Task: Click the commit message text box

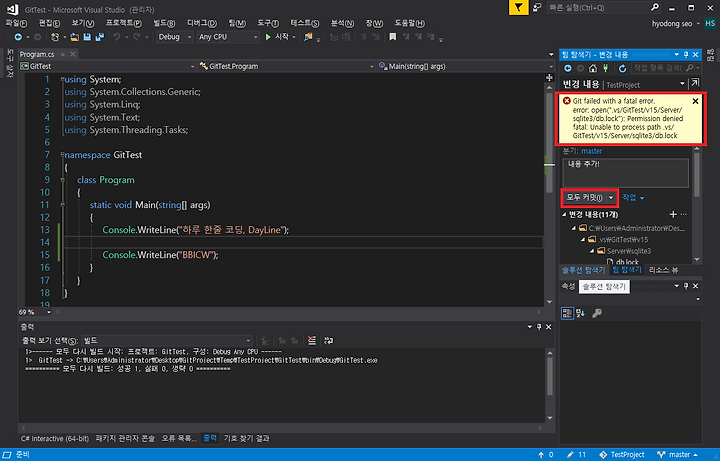Action: (625, 173)
